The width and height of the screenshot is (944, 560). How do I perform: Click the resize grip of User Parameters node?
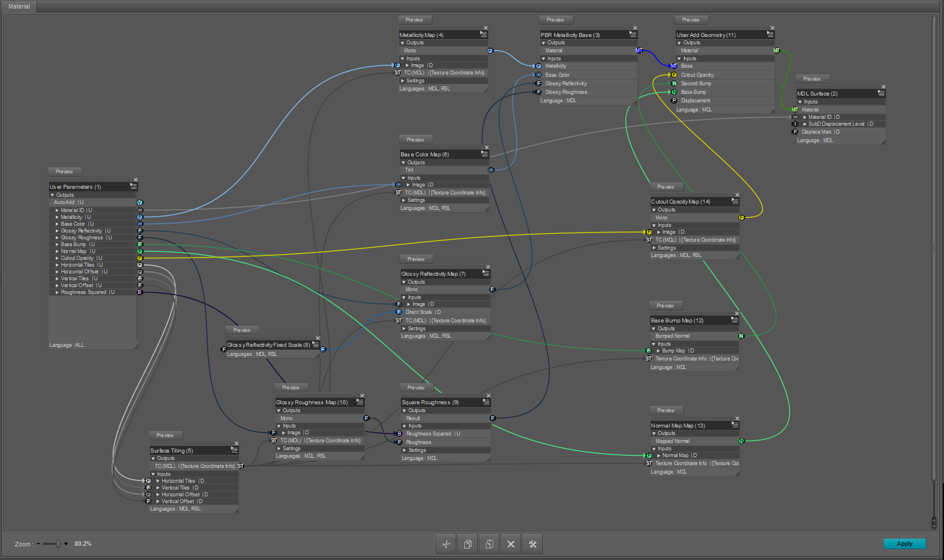coord(135,346)
